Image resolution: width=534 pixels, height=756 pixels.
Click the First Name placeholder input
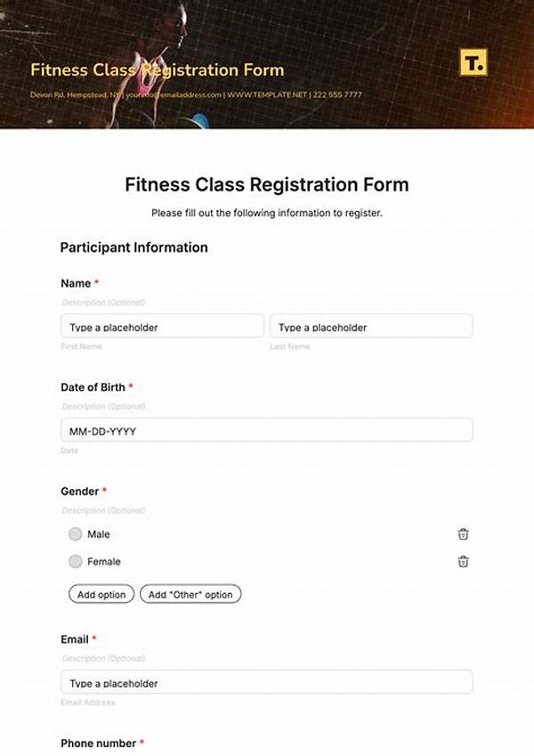[161, 326]
